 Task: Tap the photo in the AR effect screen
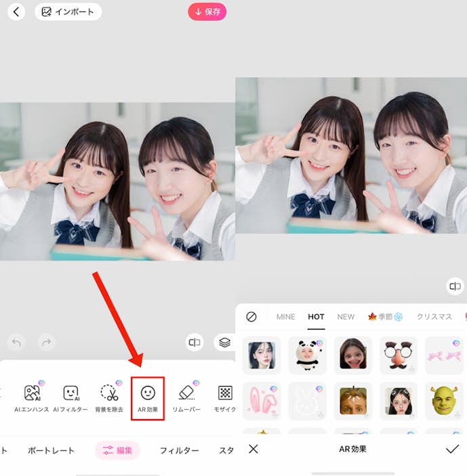(x=351, y=156)
